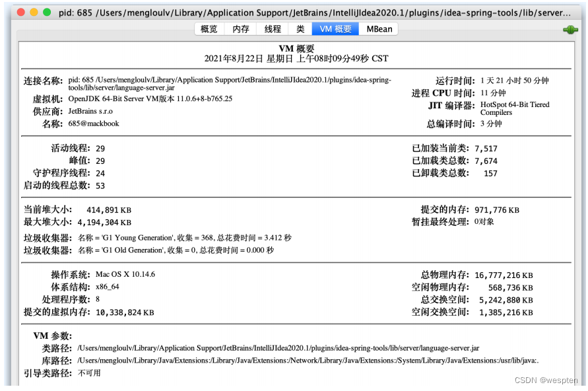Click the 已加载类总数 value 7,674
Image resolution: width=588 pixels, height=391 pixels.
[486, 161]
